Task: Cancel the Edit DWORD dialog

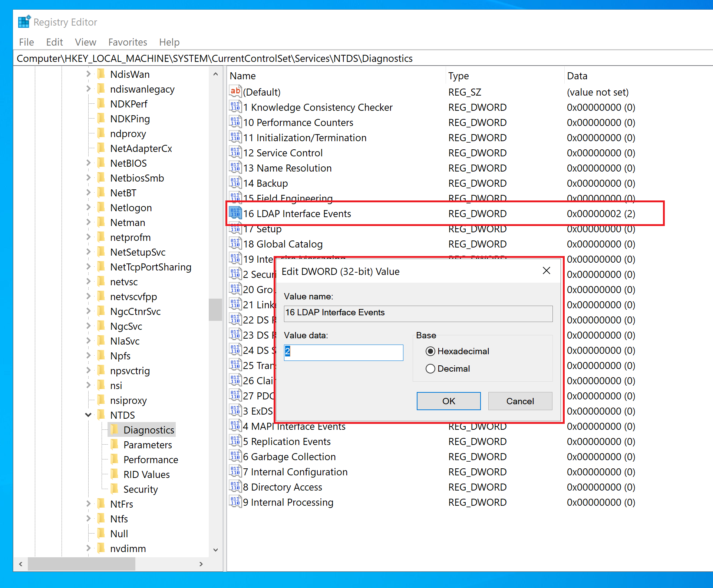Action: 520,401
